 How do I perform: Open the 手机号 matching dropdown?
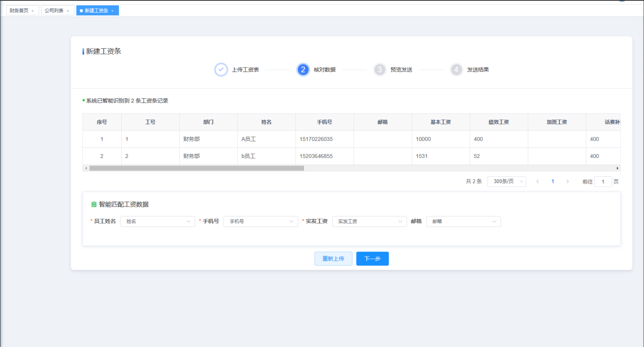[x=261, y=221]
